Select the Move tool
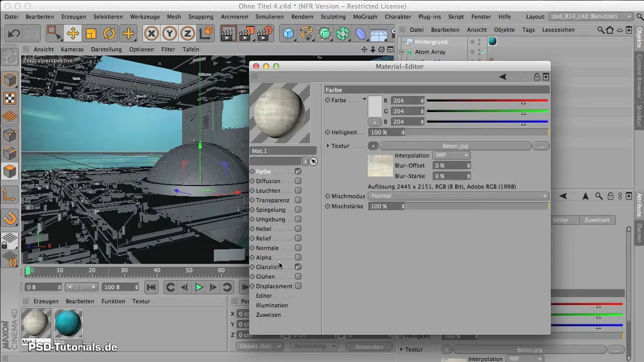The height and width of the screenshot is (362, 644). pyautogui.click(x=73, y=34)
